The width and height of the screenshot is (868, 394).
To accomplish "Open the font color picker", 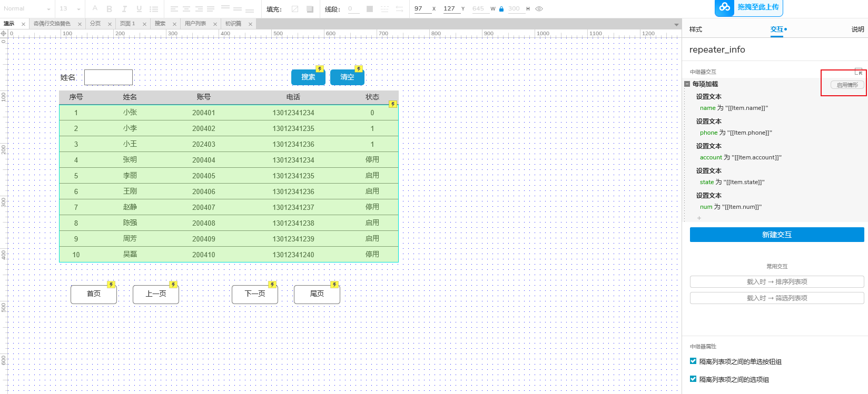I will (95, 8).
